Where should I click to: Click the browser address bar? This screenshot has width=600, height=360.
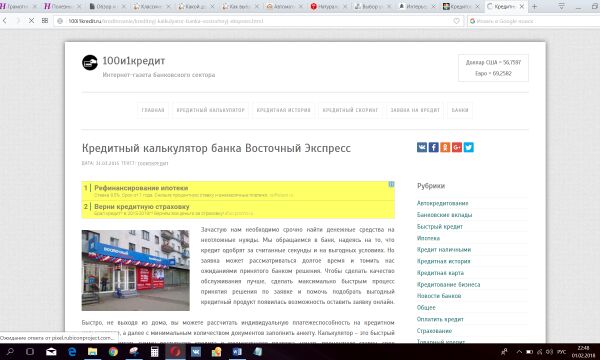click(x=259, y=21)
